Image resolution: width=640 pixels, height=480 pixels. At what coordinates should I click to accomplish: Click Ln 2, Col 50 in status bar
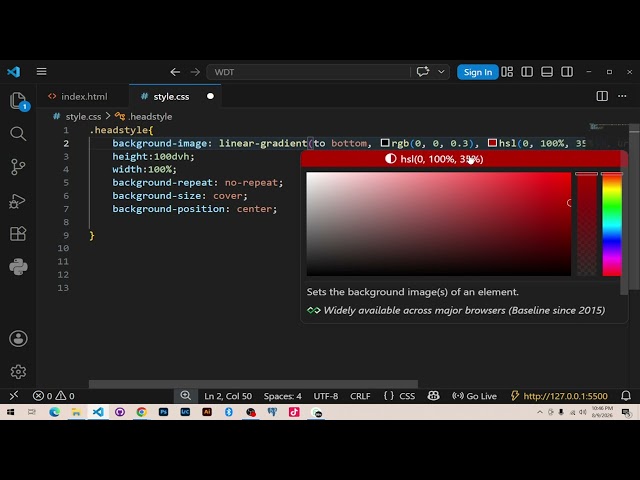[x=228, y=396]
